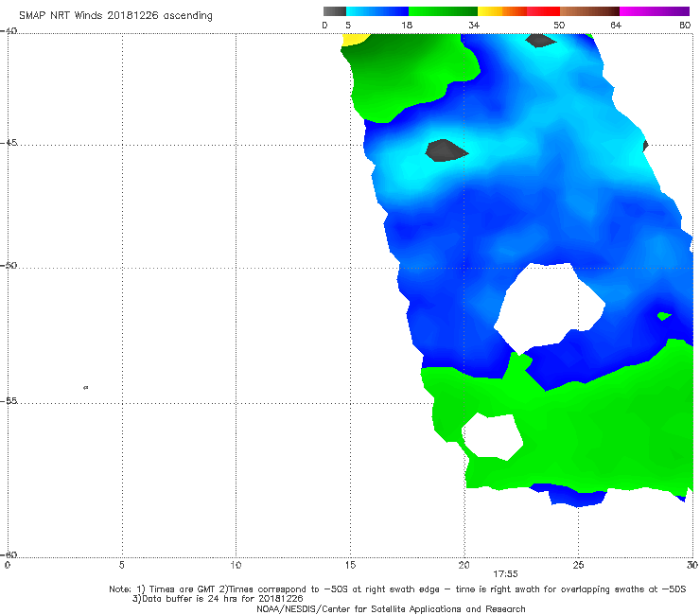Click the longitude label '20' on the bottom axis

click(x=464, y=565)
